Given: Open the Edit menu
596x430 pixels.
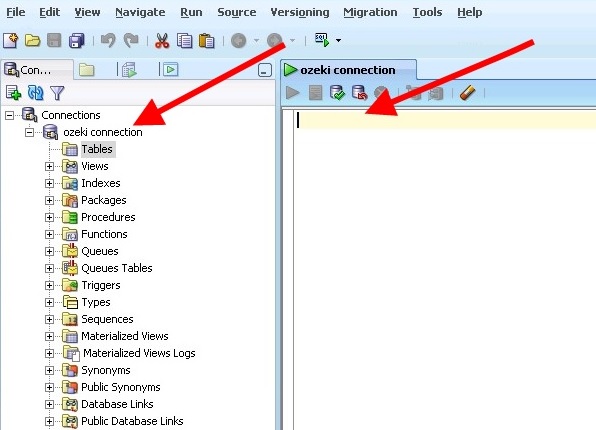Looking at the screenshot, I should [49, 12].
